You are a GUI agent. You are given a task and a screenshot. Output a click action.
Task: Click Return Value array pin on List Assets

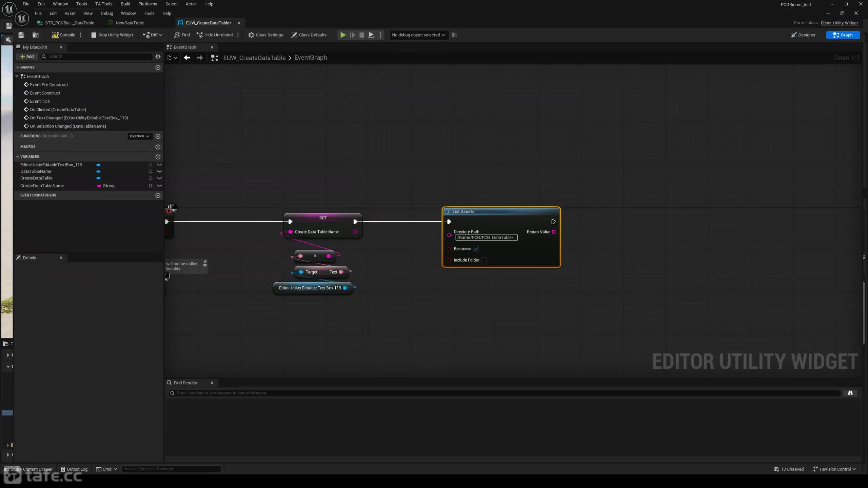click(554, 232)
